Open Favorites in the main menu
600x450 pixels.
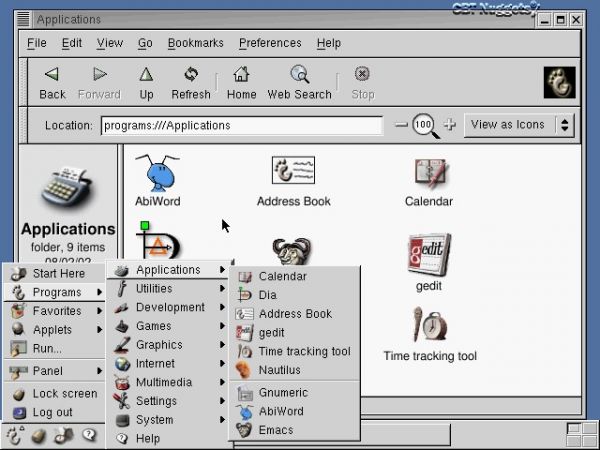tap(54, 311)
